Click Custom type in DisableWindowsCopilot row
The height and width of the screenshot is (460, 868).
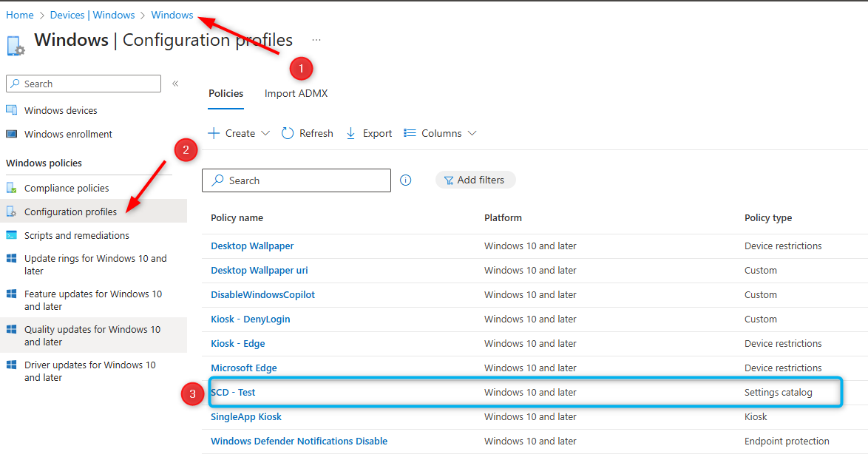click(x=761, y=294)
